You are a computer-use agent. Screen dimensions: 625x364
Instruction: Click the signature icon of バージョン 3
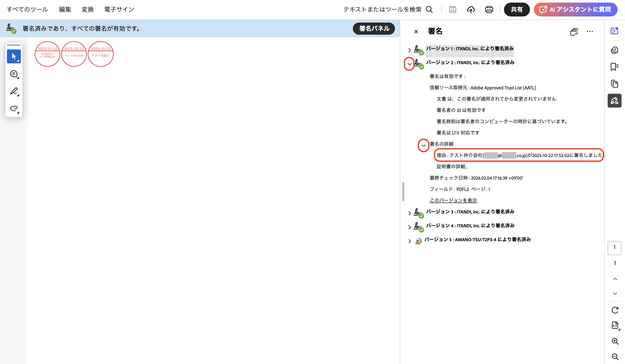[x=419, y=213]
